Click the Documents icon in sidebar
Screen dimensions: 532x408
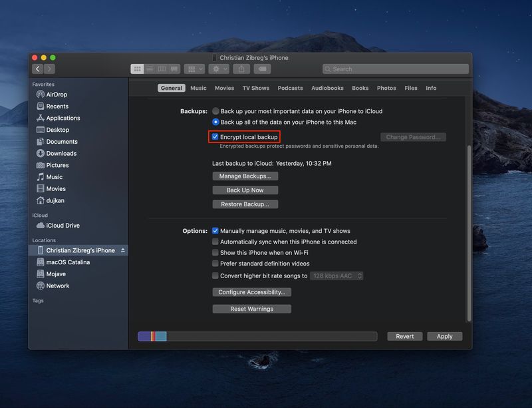(x=41, y=142)
